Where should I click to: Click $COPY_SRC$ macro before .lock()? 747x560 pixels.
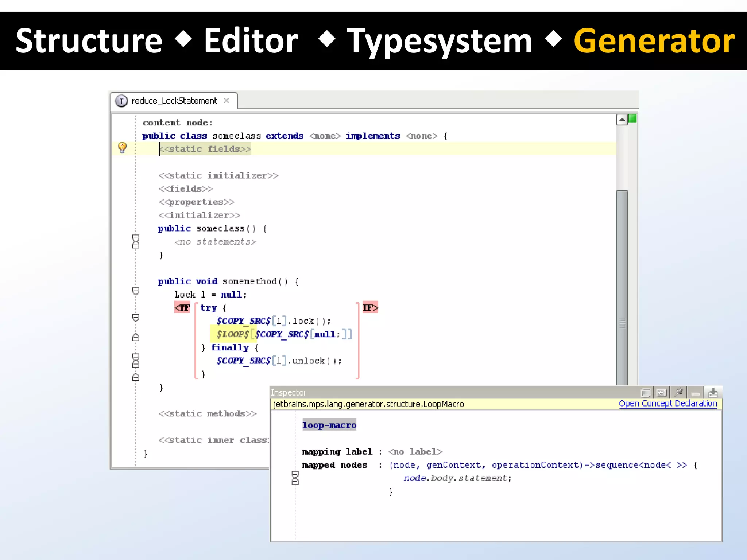point(244,321)
